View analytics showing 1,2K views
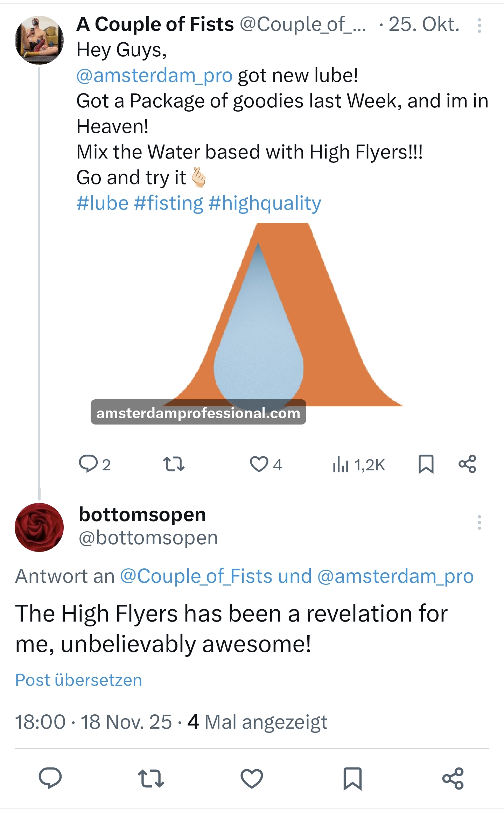504x820 pixels. [x=358, y=465]
